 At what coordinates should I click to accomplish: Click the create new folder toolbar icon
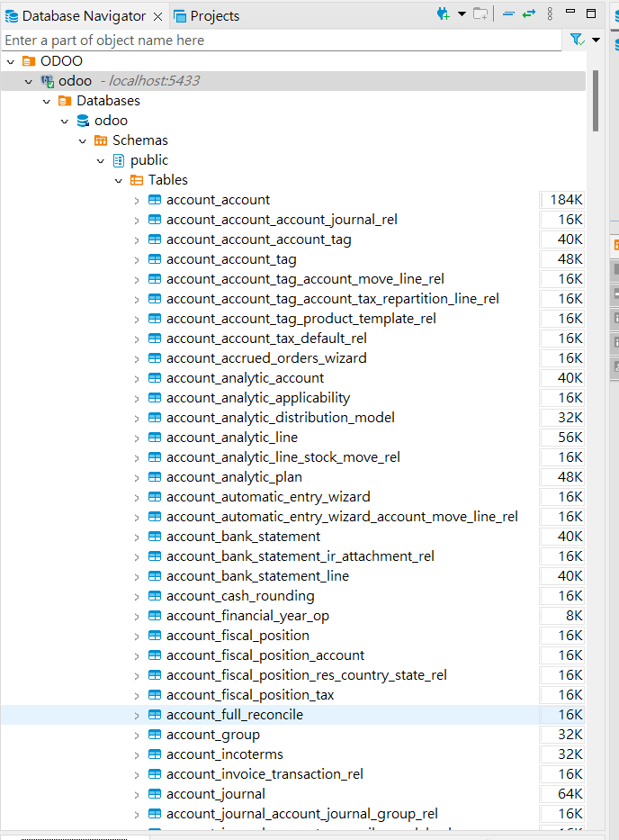click(x=480, y=14)
